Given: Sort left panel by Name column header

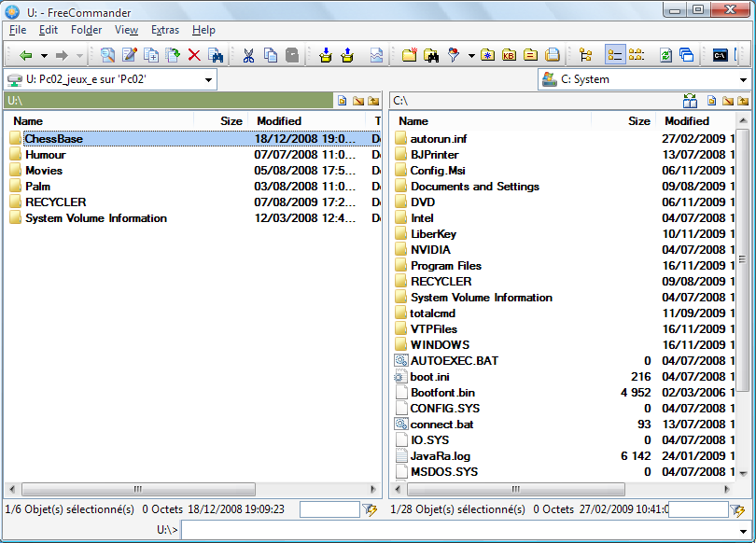Looking at the screenshot, I should coord(99,121).
